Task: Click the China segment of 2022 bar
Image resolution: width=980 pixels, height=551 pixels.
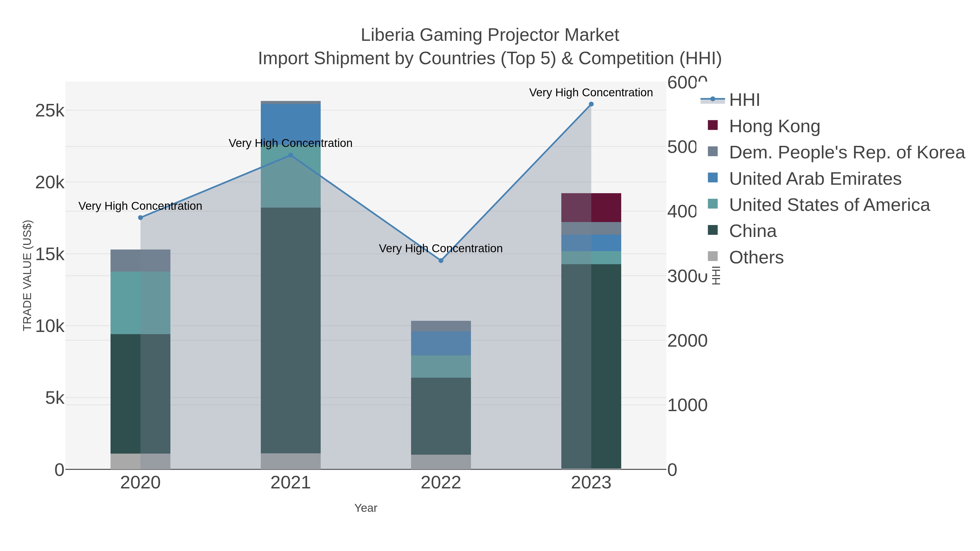Action: [x=441, y=416]
